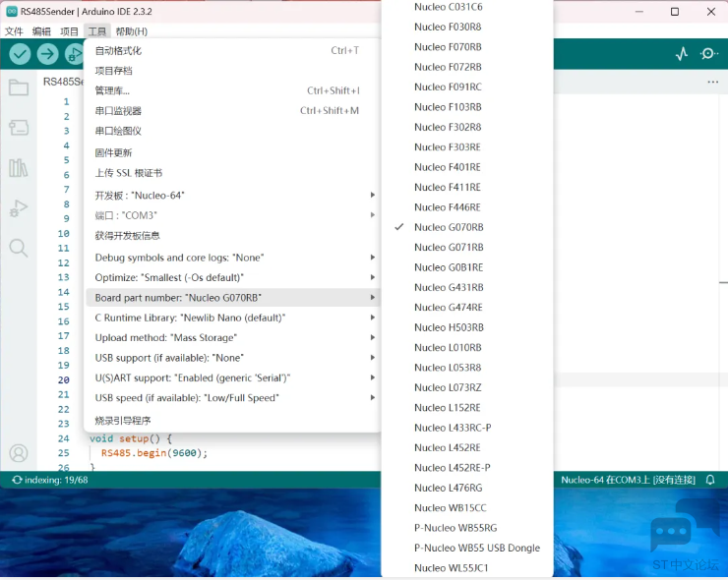
Task: Click the user account icon
Action: 19,453
